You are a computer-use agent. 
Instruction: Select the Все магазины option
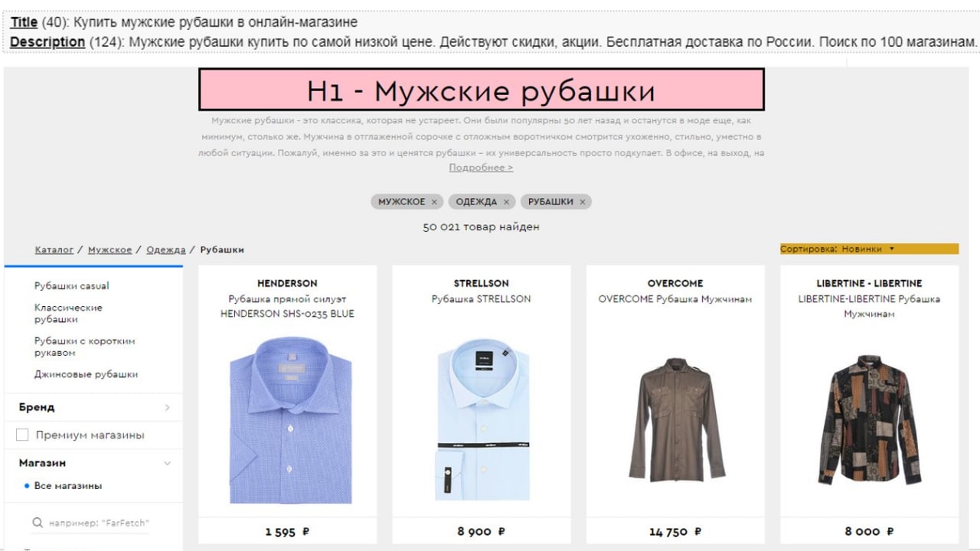click(67, 486)
